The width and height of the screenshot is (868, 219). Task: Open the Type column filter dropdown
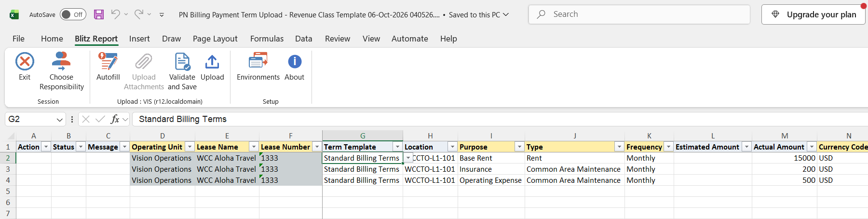pos(619,147)
